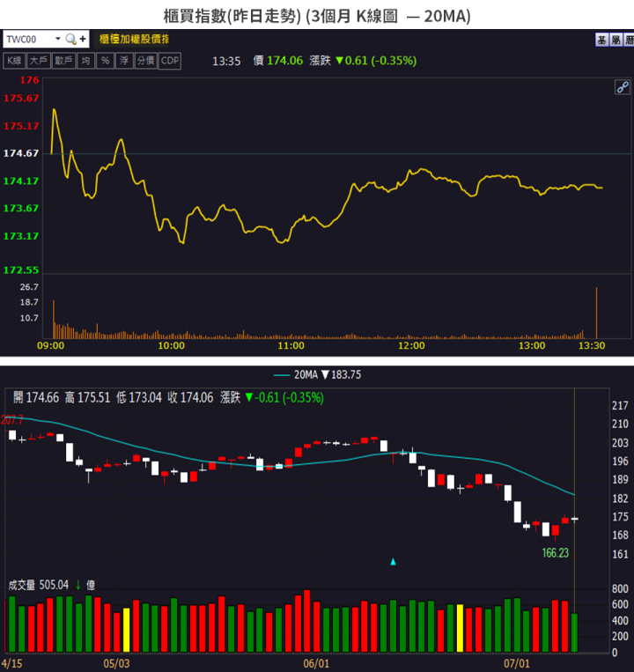Viewport: 634px width, 672px height.
Task: Select the 散戶 tab
Action: point(63,61)
